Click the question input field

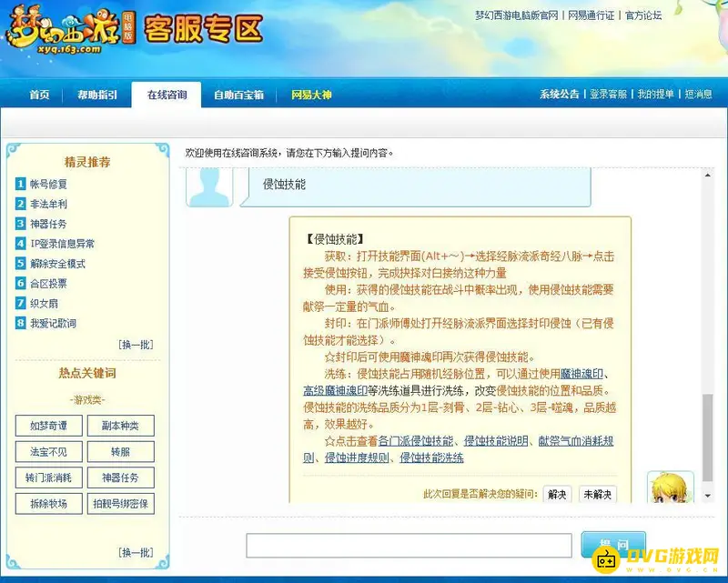409,546
